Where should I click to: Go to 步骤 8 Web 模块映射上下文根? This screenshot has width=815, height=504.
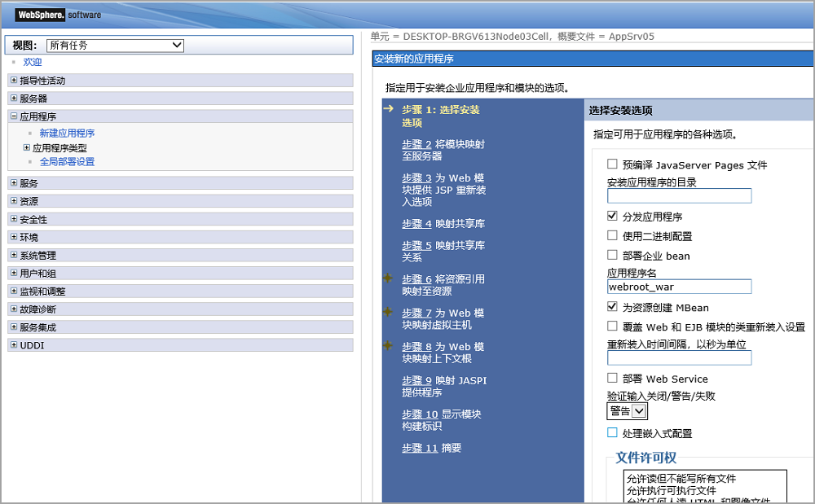point(416,346)
